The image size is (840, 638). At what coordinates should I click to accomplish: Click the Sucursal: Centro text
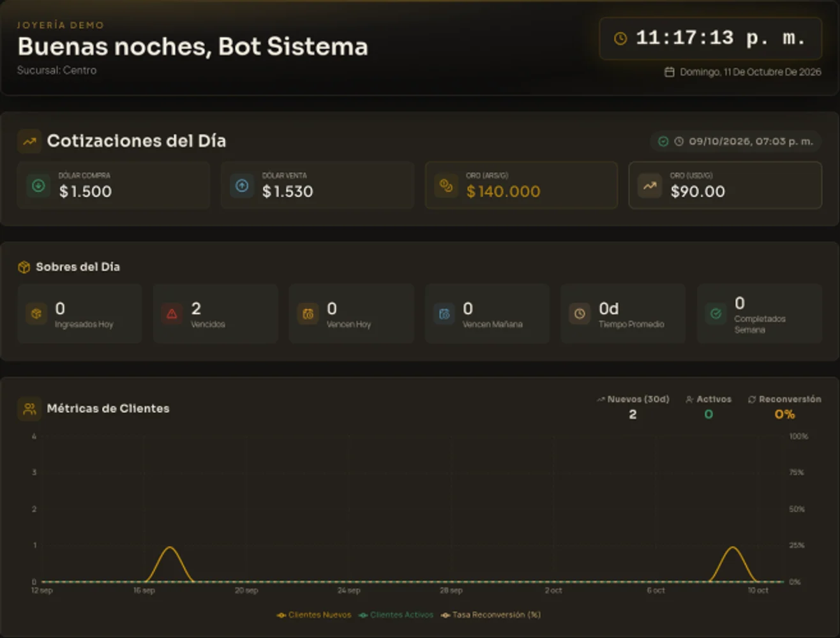coord(57,70)
